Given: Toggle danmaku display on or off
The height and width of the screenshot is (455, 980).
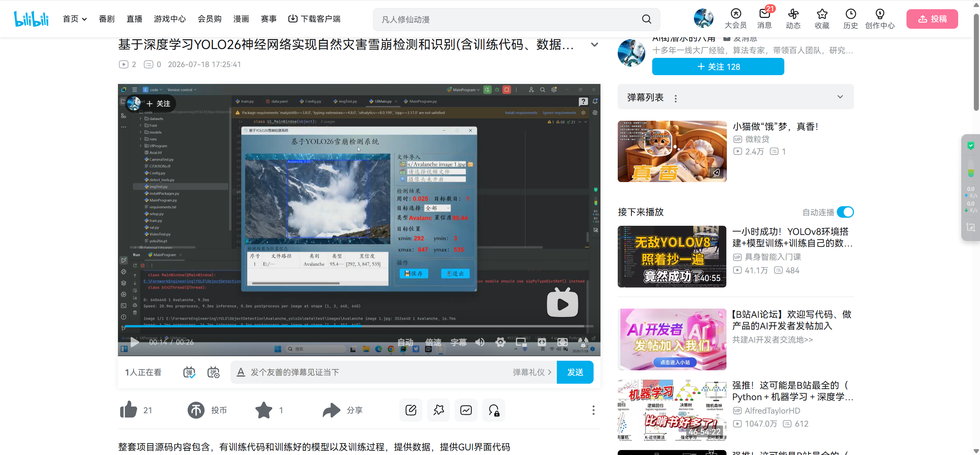Looking at the screenshot, I should coord(189,372).
